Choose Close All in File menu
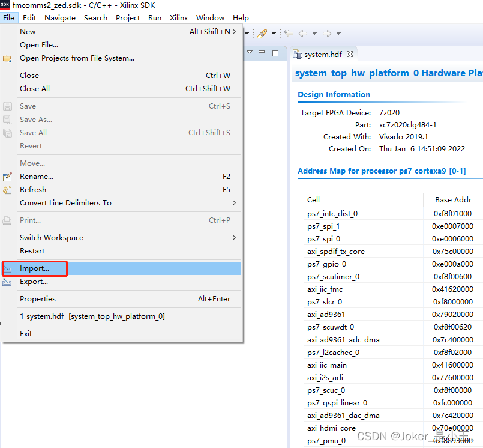 coord(121,89)
